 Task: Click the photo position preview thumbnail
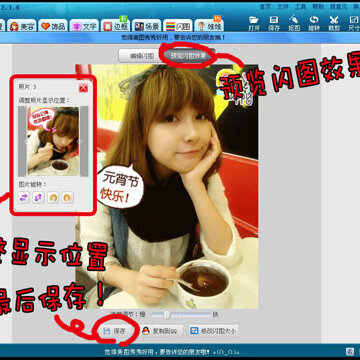tap(53, 141)
